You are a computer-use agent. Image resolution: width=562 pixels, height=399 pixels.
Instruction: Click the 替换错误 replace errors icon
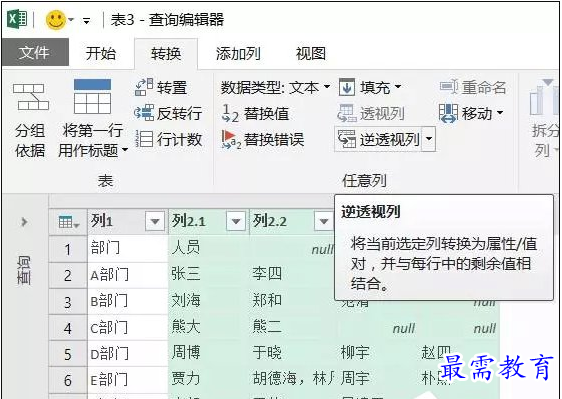click(231, 139)
